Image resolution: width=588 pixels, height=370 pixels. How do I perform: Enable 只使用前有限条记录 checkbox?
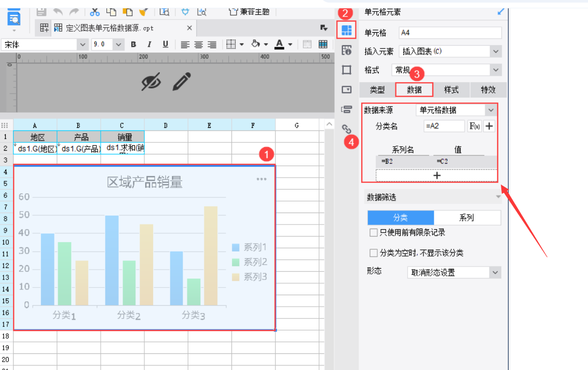tap(373, 232)
